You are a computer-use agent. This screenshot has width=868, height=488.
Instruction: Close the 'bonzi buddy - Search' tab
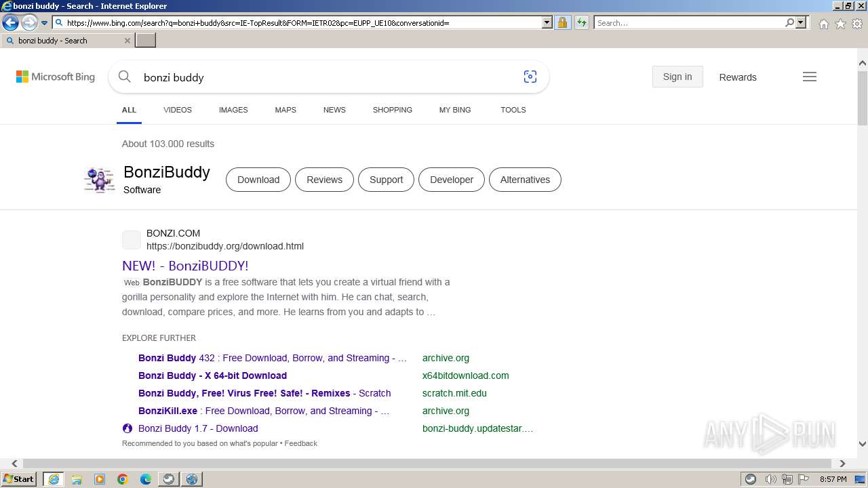pyautogui.click(x=127, y=41)
